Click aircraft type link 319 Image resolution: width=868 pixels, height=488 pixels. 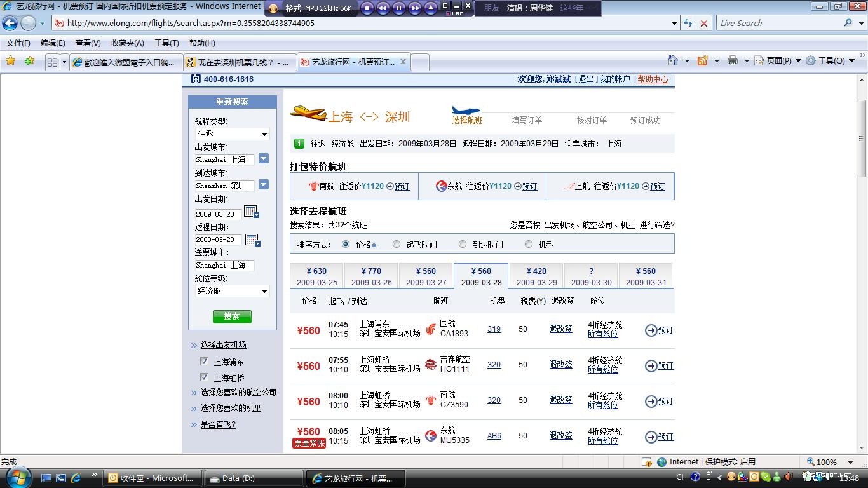click(494, 329)
